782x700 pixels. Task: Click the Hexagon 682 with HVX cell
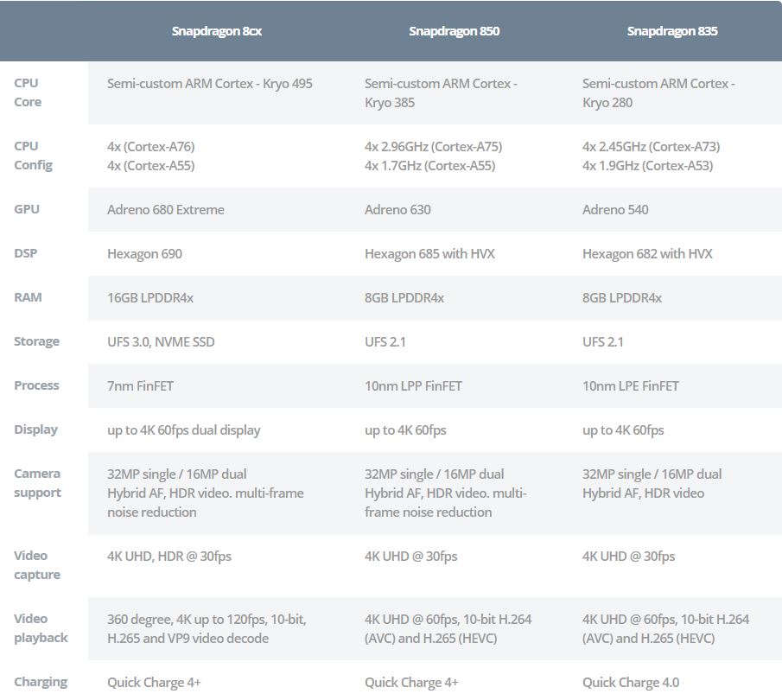(x=647, y=254)
